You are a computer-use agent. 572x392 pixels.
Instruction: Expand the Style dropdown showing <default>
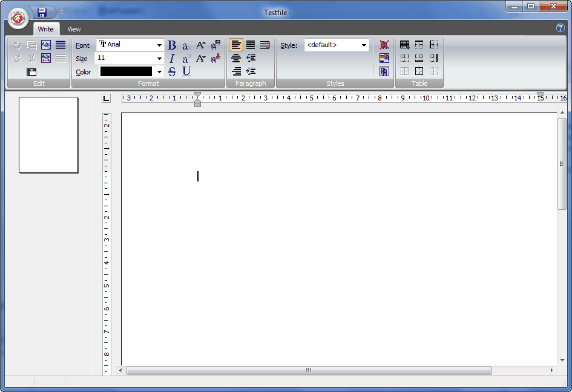[x=364, y=45]
